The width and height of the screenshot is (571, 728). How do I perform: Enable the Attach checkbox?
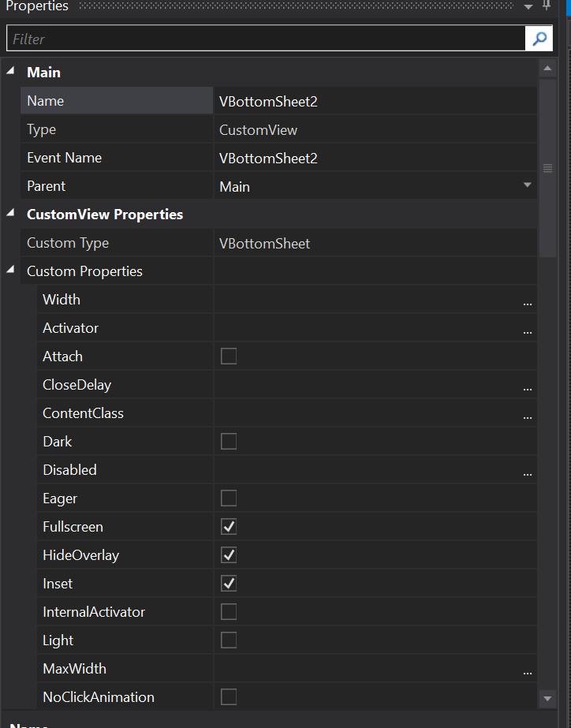tap(229, 357)
